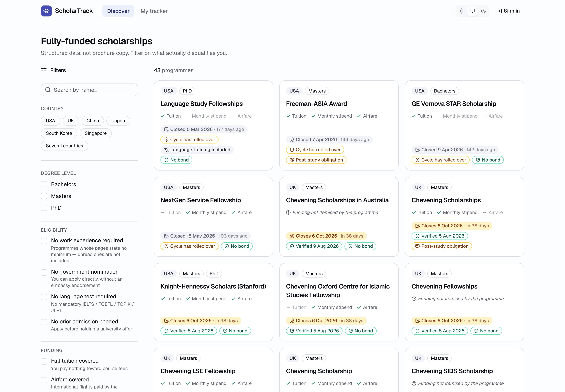
Task: Open NextGen Service Fellowship programme
Action: point(201,200)
